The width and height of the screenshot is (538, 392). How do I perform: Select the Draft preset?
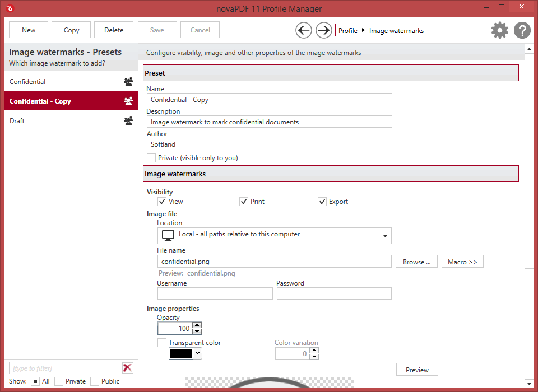(71, 121)
